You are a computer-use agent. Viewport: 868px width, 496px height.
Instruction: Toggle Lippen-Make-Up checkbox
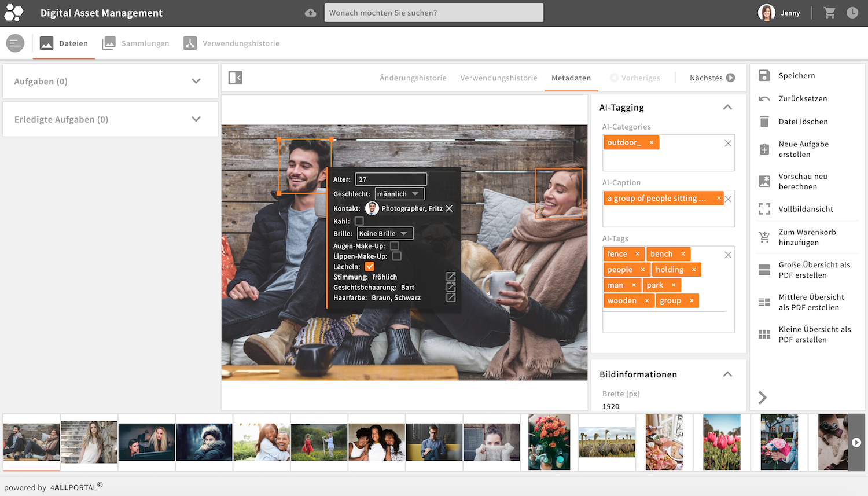coord(397,256)
